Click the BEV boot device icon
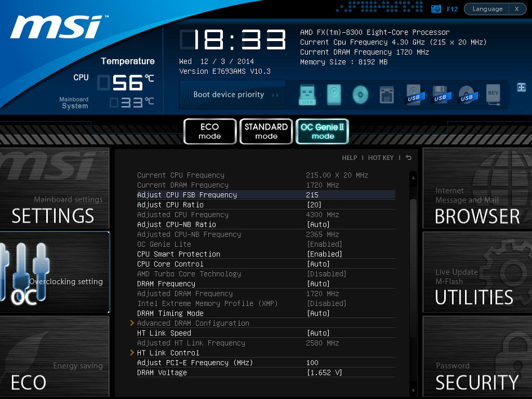This screenshot has width=532, height=399. tap(493, 94)
